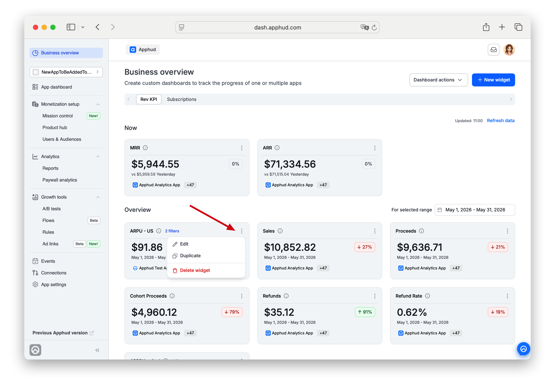
Task: Click the Apphud logo in sidebar footer
Action: point(35,350)
